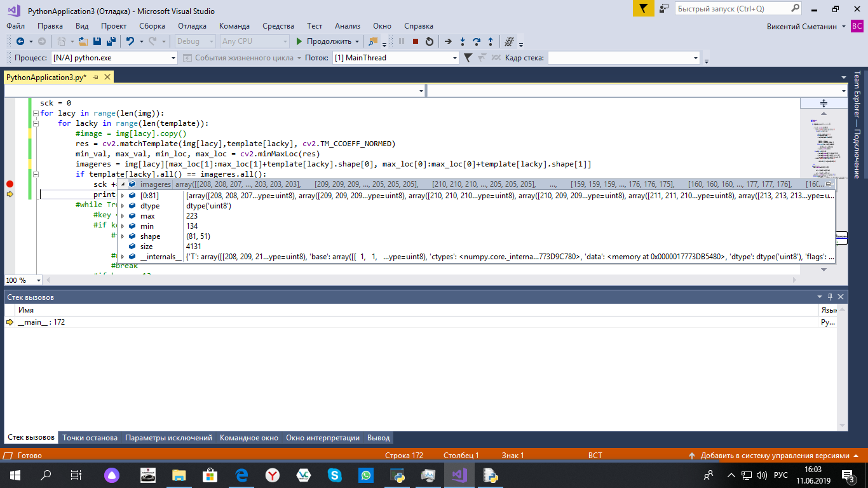Viewport: 868px width, 488px height.
Task: Open the Процесс python.exe dropdown
Action: (173, 58)
